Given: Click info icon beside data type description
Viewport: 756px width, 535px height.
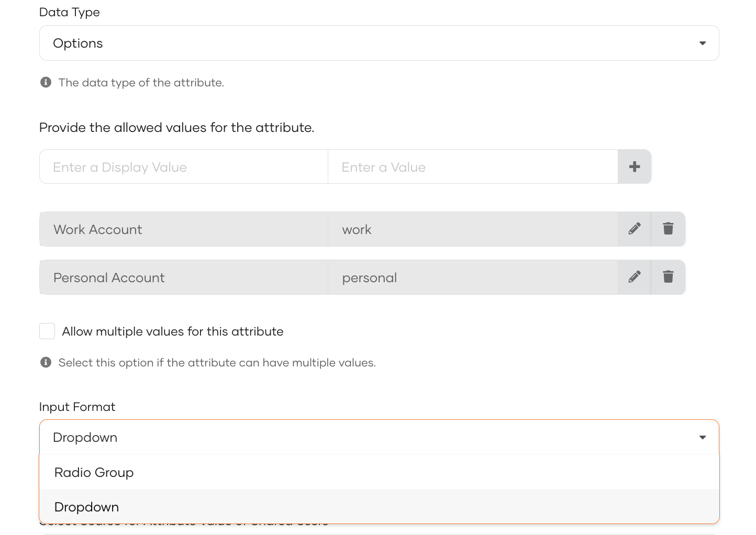Looking at the screenshot, I should 46,82.
